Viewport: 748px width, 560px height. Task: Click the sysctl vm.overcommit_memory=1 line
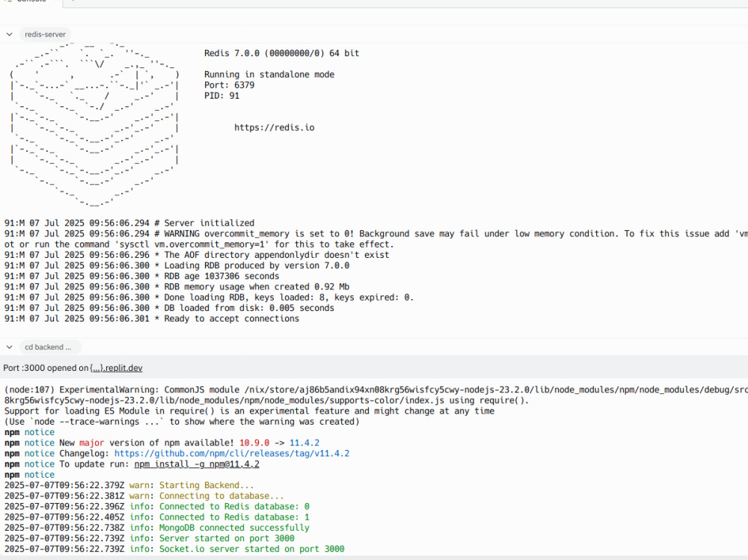(x=200, y=244)
